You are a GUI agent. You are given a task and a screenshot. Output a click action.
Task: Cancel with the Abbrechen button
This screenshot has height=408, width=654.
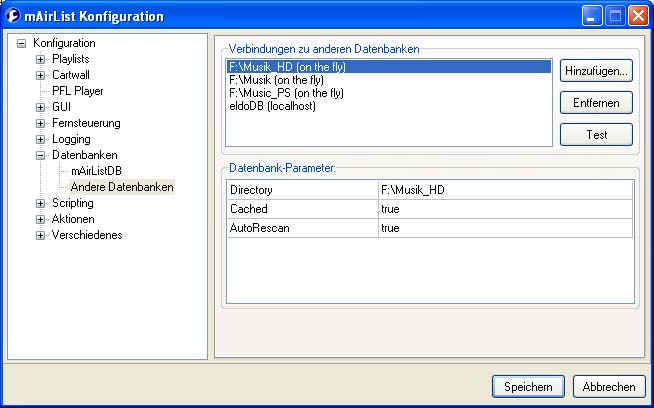[x=609, y=387]
